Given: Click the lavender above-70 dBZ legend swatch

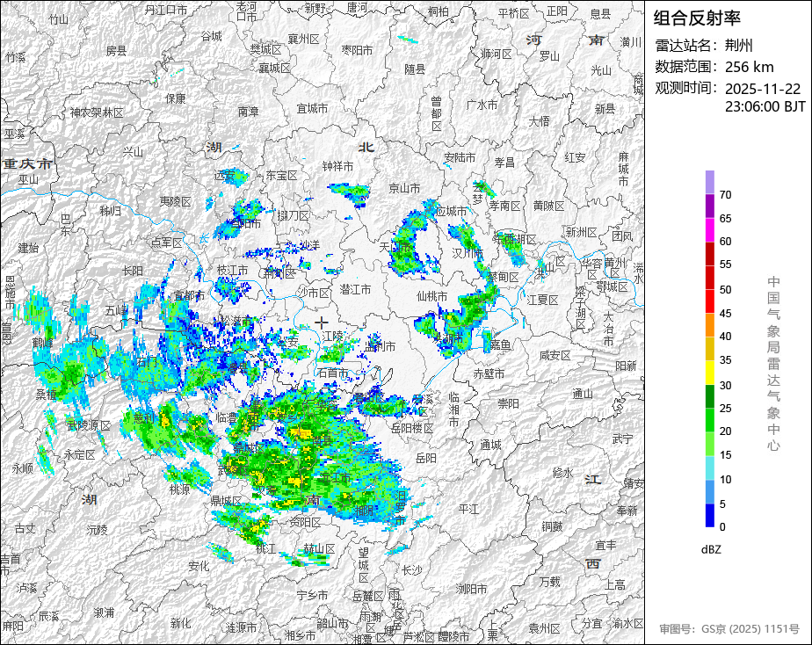Looking at the screenshot, I should click(x=709, y=182).
